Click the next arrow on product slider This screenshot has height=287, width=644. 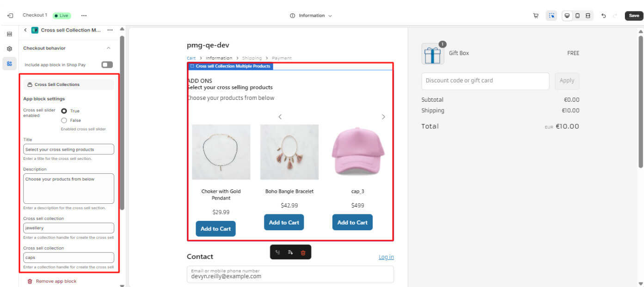point(383,117)
